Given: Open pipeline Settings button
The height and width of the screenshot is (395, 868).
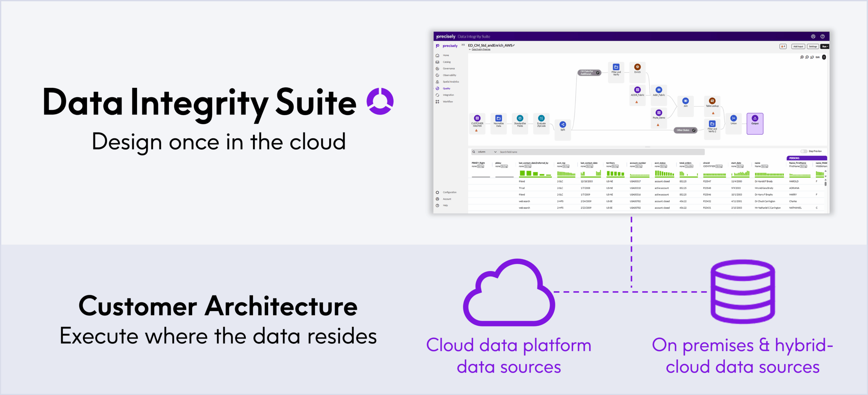Looking at the screenshot, I should (813, 46).
